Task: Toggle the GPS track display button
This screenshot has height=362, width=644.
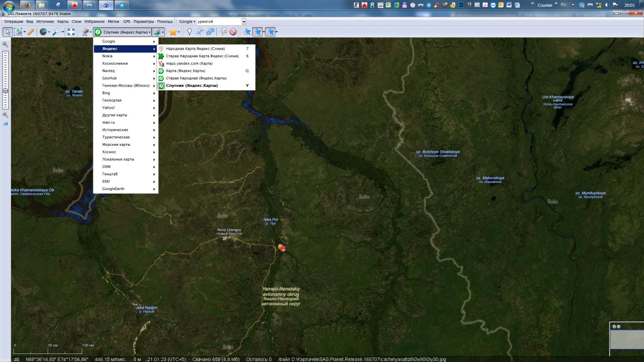Action: click(257, 32)
